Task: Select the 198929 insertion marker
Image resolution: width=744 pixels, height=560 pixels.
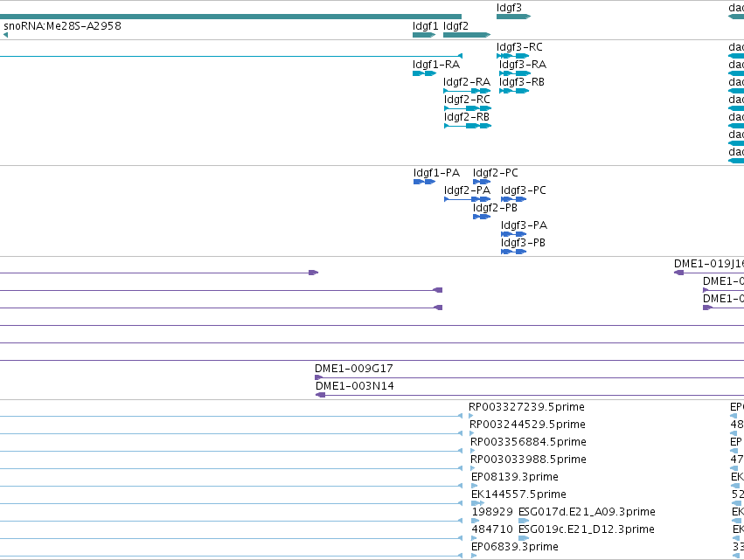Action: coord(476,521)
